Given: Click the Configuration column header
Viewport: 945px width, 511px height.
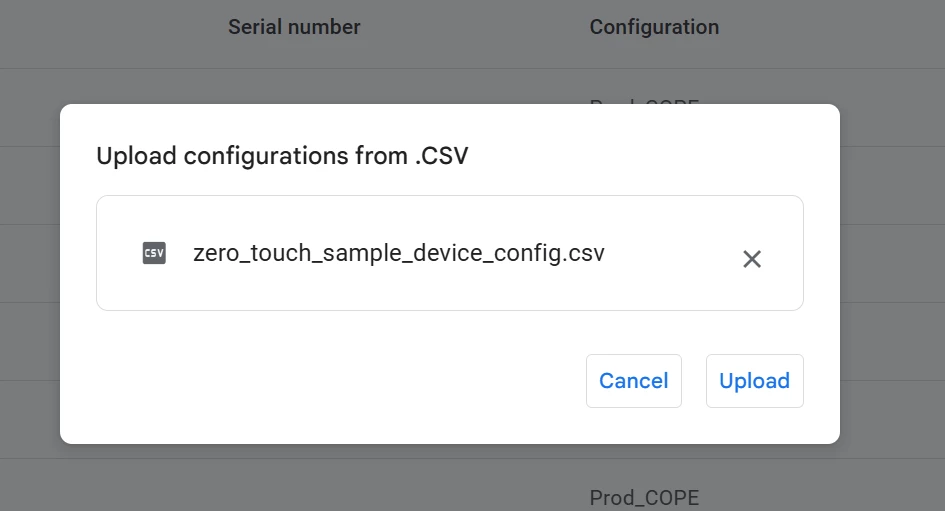Looking at the screenshot, I should (x=654, y=27).
